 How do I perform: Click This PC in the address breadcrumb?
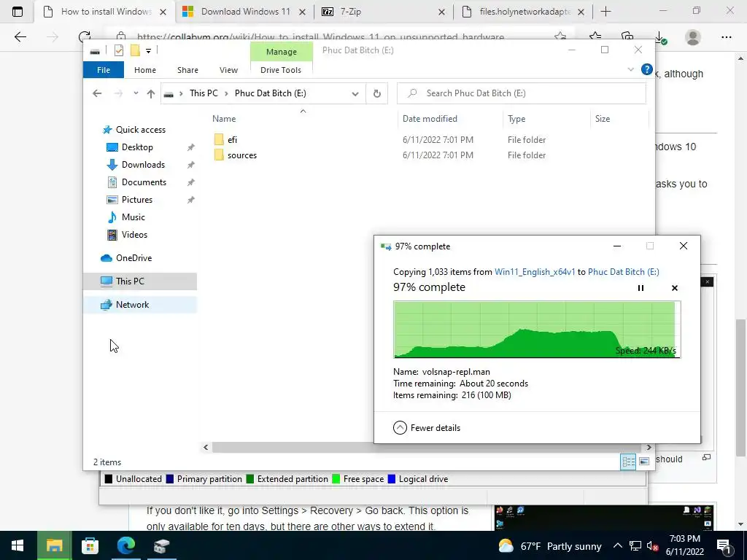204,93
